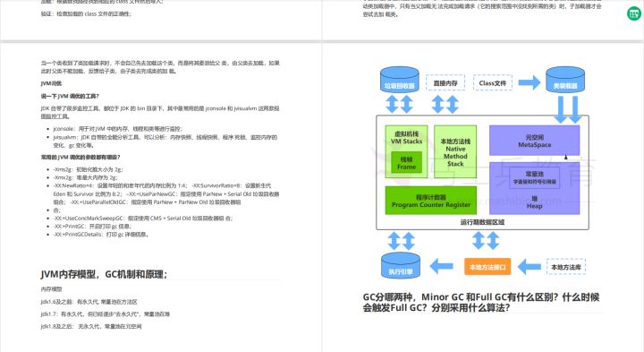Click the heading JVM内存模型，GC机制和原理
Viewport: 644px width, 352px height.
click(104, 274)
